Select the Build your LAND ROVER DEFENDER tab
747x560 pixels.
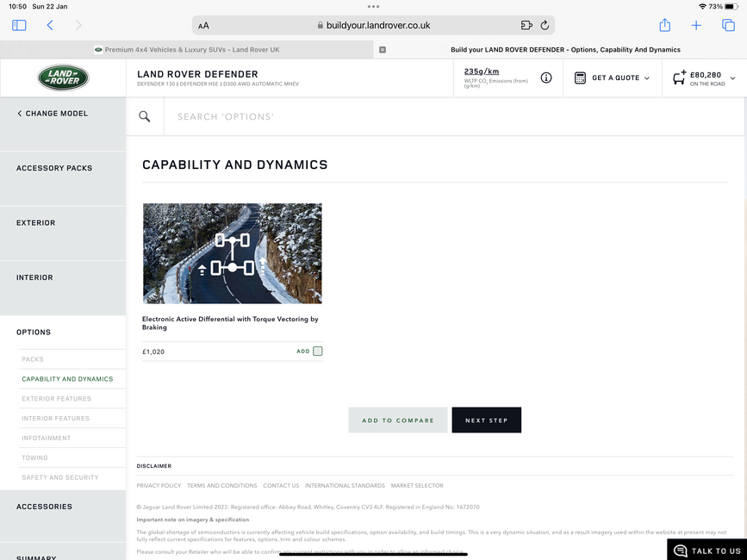pyautogui.click(x=565, y=49)
